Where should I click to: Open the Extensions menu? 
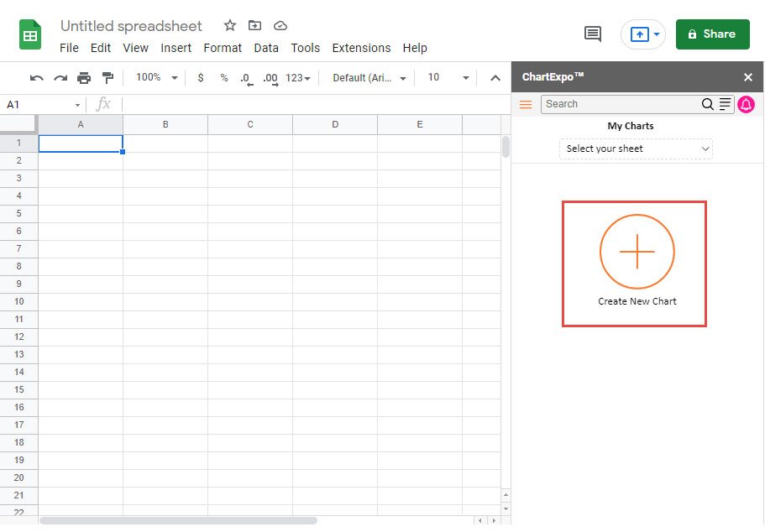361,48
